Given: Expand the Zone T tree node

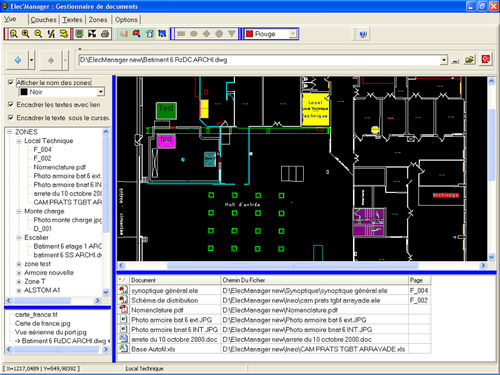Looking at the screenshot, I should [x=19, y=282].
